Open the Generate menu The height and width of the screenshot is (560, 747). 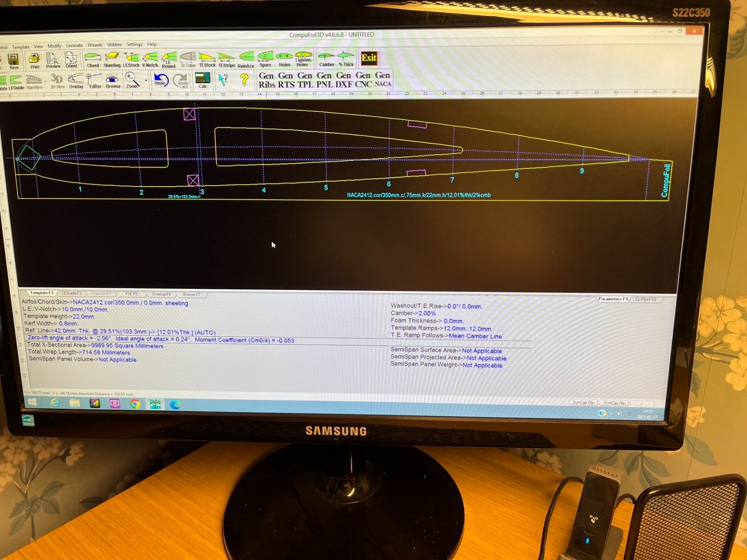click(74, 45)
